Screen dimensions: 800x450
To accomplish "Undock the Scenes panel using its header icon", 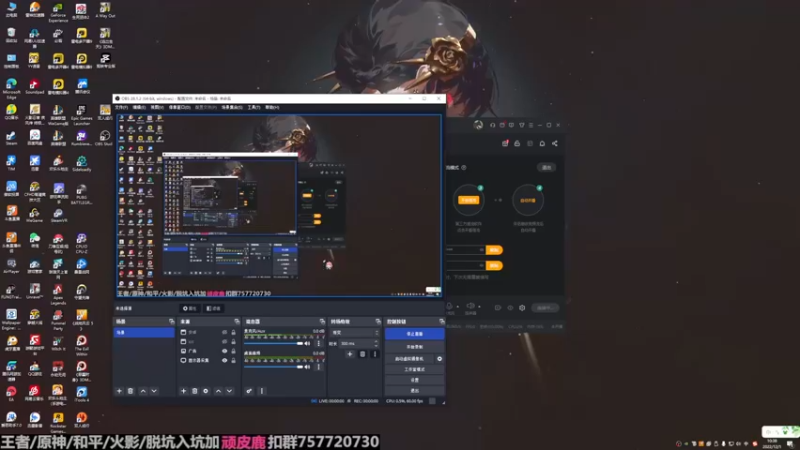I will (x=171, y=321).
